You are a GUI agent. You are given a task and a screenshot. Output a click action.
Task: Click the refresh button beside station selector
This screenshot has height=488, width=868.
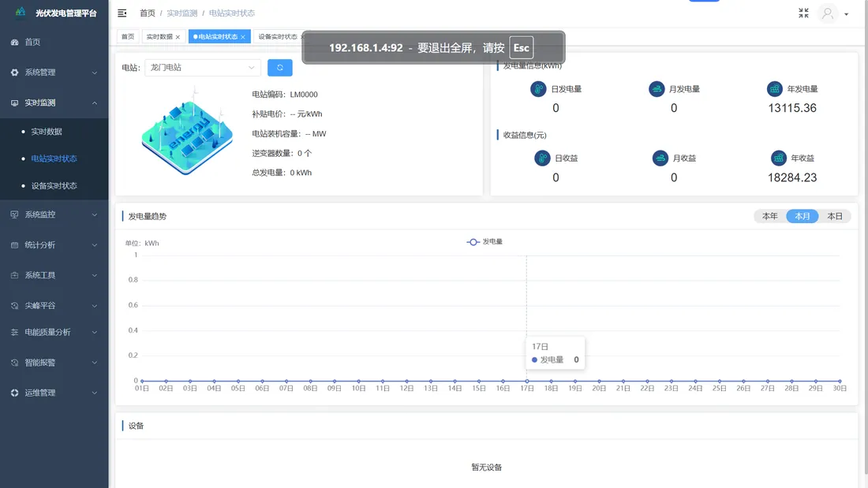tap(279, 68)
